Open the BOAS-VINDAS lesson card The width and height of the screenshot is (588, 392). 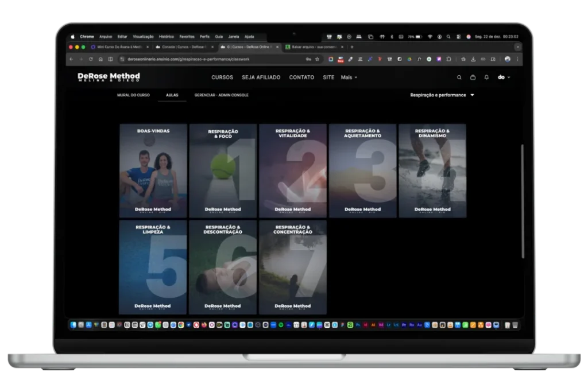click(153, 171)
